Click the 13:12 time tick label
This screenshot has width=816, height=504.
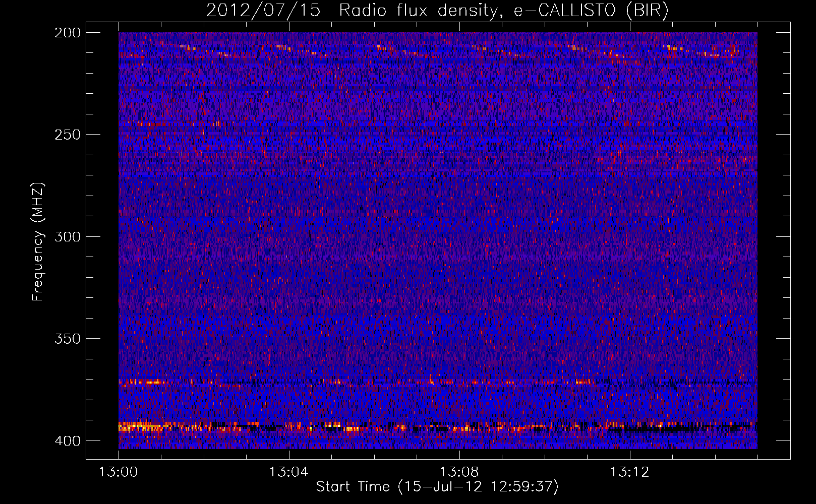click(630, 472)
